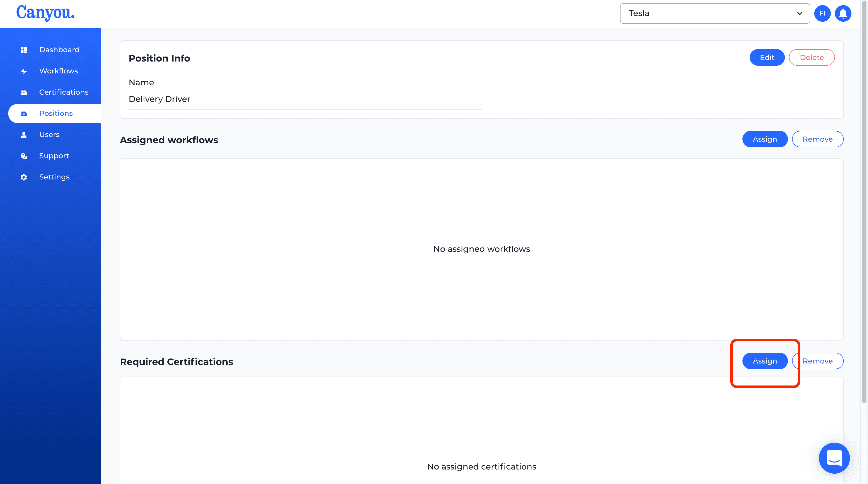868x484 pixels.
Task: Select Positions in sidebar
Action: tap(55, 114)
